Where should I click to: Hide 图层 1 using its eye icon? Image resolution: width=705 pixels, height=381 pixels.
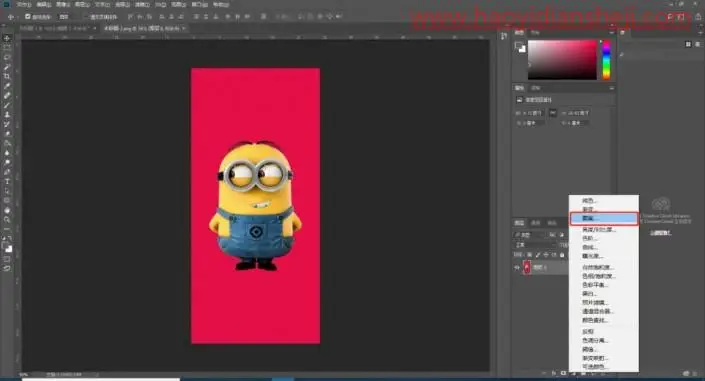click(x=517, y=268)
